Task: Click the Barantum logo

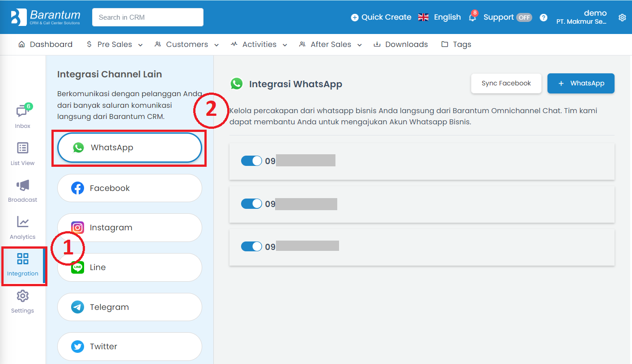Action: 45,17
